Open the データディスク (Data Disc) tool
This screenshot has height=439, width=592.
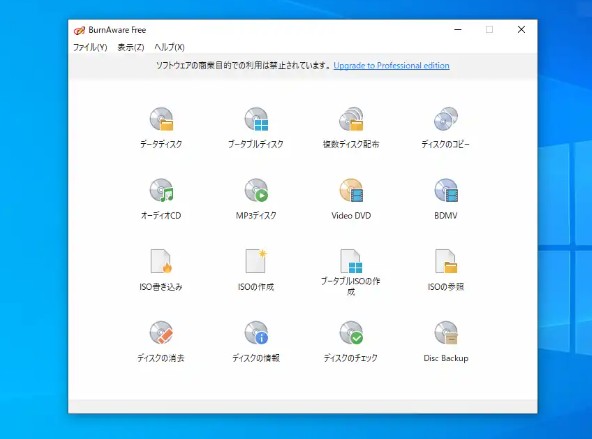coord(161,128)
